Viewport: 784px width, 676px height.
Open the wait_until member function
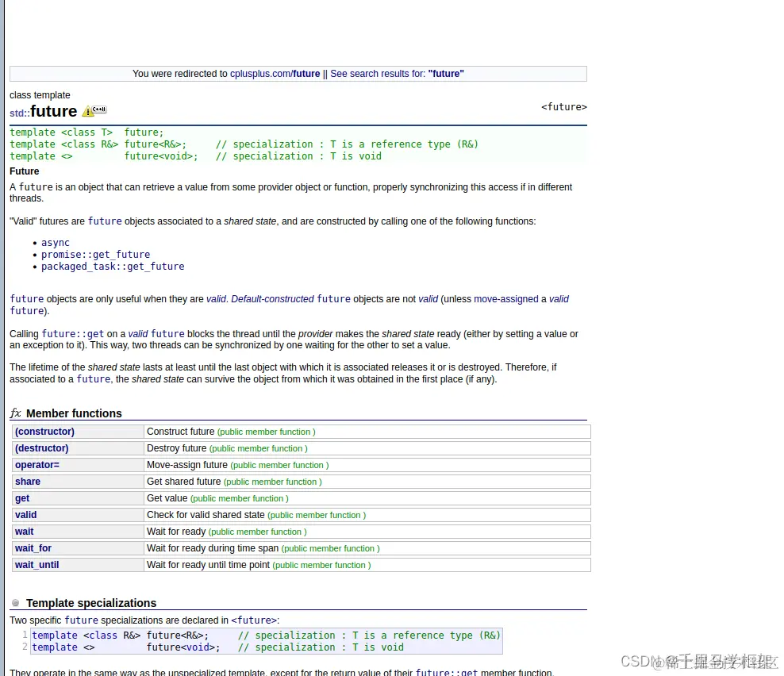[x=37, y=564]
